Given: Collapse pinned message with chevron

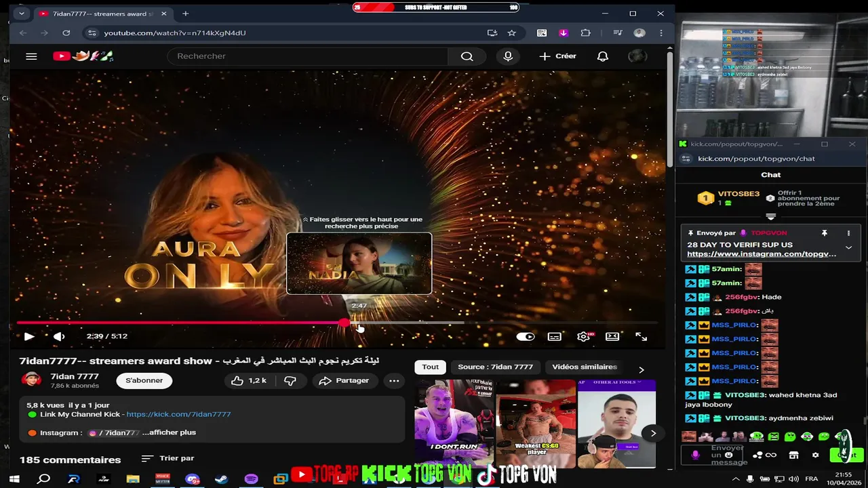Looking at the screenshot, I should (848, 247).
